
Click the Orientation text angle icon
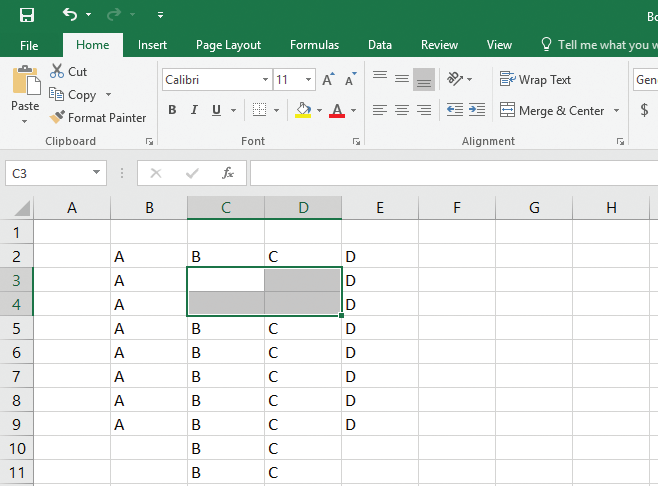pyautogui.click(x=455, y=78)
